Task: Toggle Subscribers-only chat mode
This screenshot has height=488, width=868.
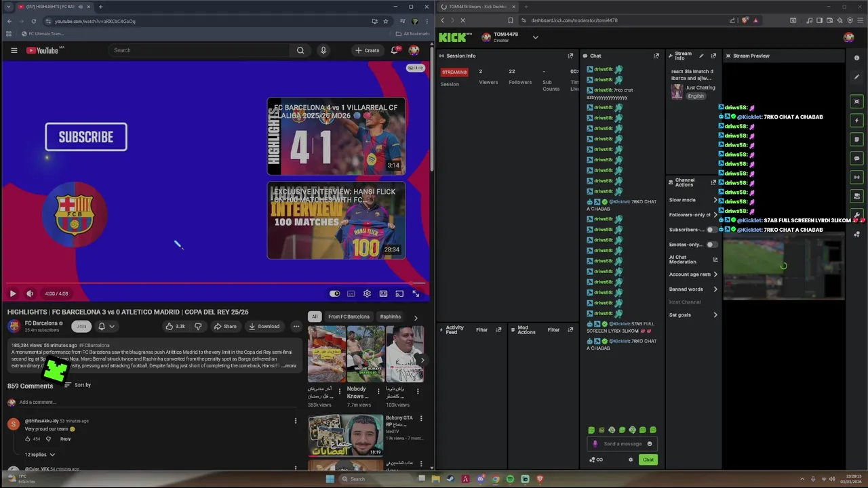Action: [711, 230]
